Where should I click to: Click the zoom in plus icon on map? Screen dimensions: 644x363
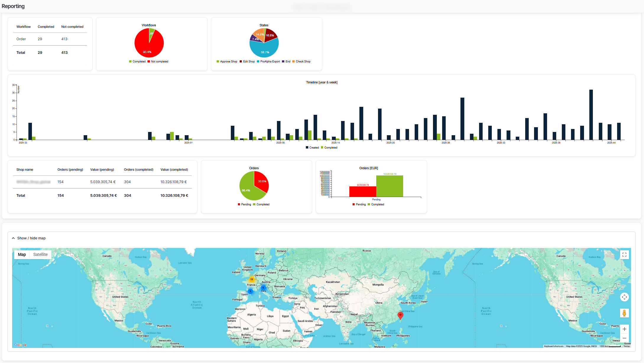pos(625,329)
